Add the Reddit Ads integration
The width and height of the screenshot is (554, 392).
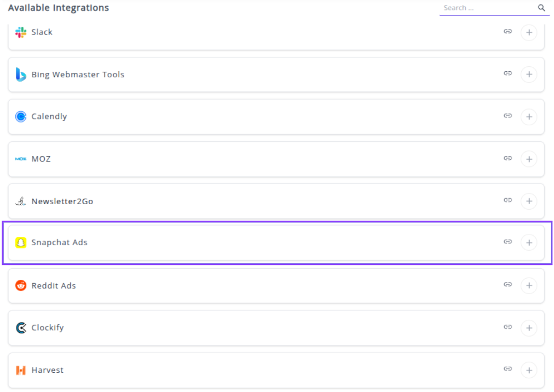(528, 286)
